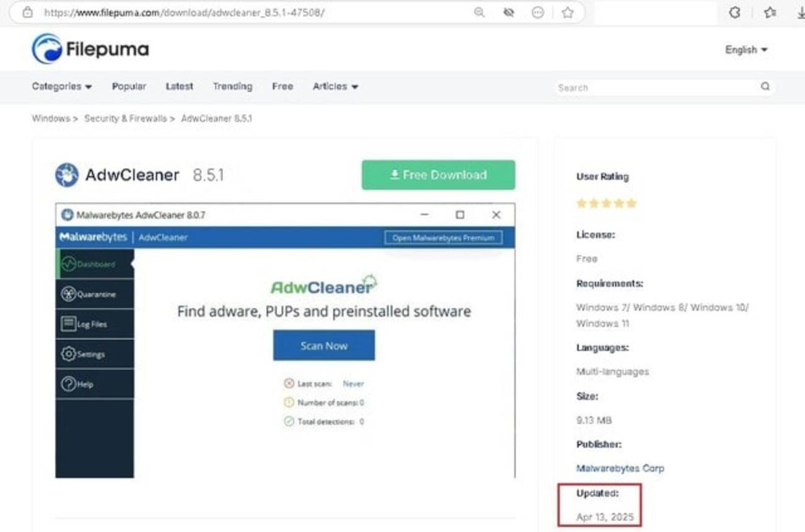Open the English language dropdown
This screenshot has width=805, height=532.
point(746,50)
